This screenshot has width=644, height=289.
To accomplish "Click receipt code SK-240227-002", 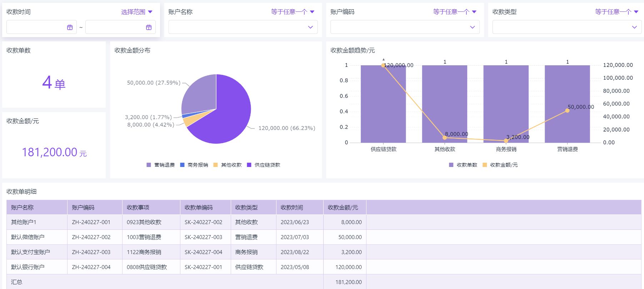I will click(x=205, y=222).
